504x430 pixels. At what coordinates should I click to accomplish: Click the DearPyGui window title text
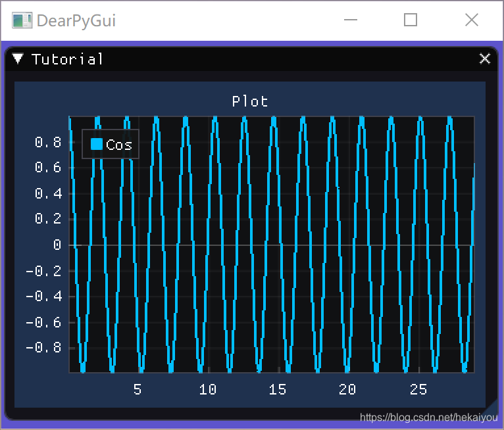coord(76,21)
